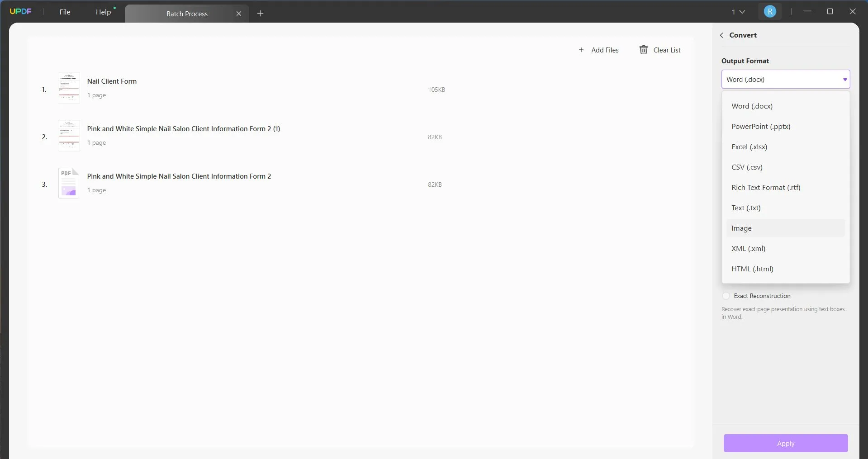This screenshot has width=868, height=459.
Task: Open the File menu
Action: [x=65, y=12]
